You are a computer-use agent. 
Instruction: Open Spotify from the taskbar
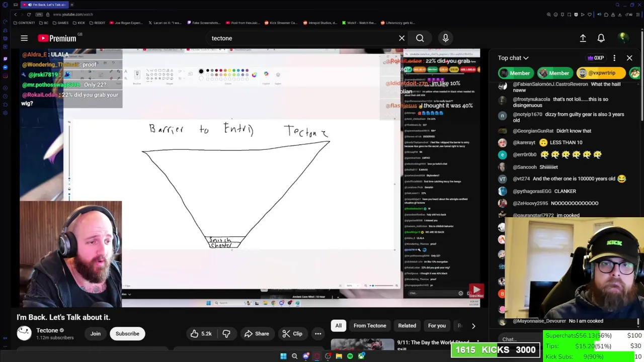coord(350,356)
